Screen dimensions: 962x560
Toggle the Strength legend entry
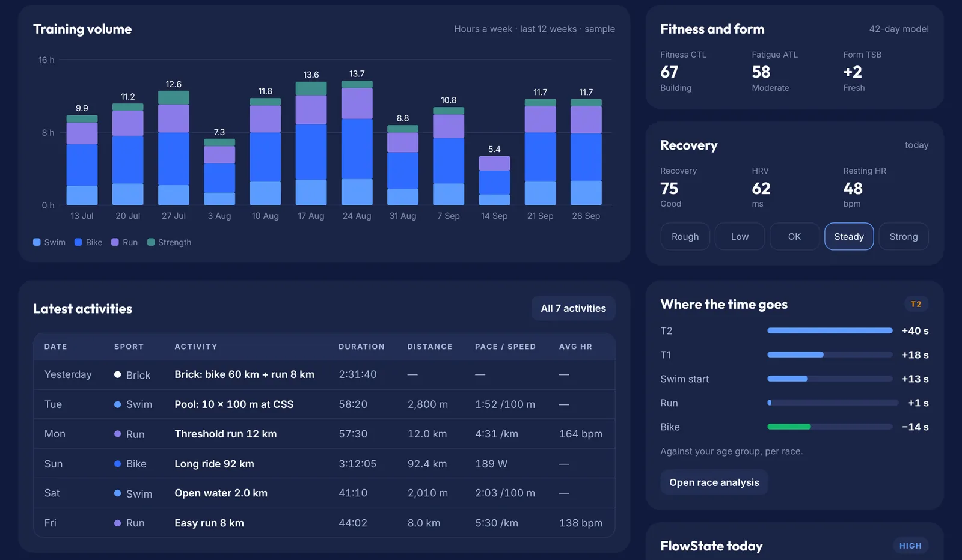[x=169, y=242]
